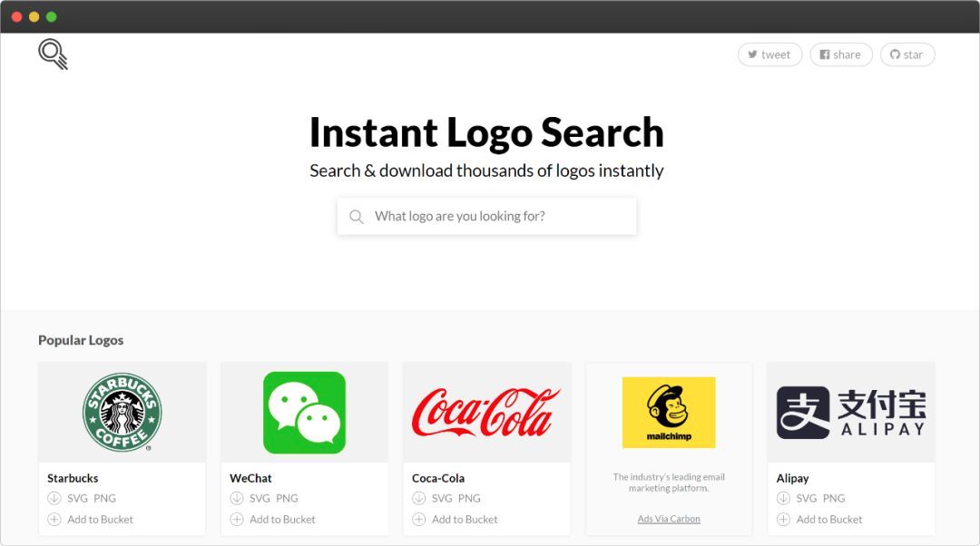
Task: Add Starbucks to Bucket
Action: pos(100,519)
